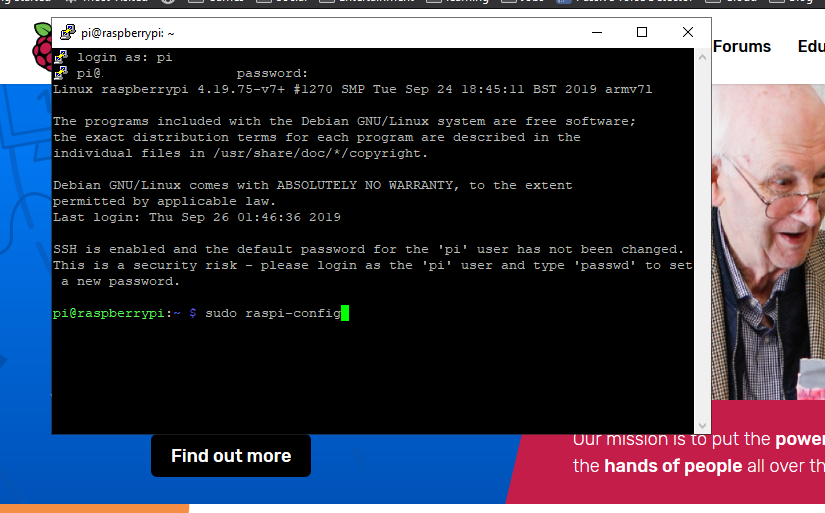The image size is (825, 513).
Task: Click the terminal scrollbar down arrow
Action: pyautogui.click(x=702, y=425)
